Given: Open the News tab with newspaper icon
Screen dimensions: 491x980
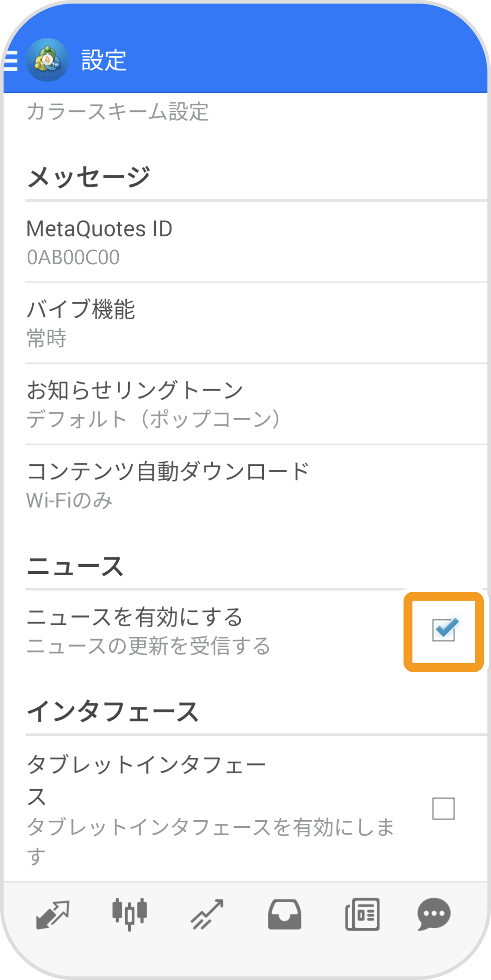Looking at the screenshot, I should pos(362,914).
